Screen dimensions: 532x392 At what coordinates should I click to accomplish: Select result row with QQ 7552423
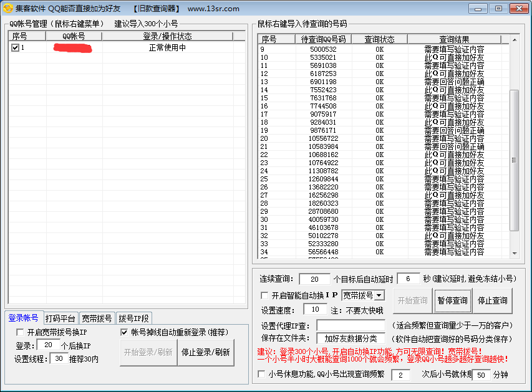point(384,90)
